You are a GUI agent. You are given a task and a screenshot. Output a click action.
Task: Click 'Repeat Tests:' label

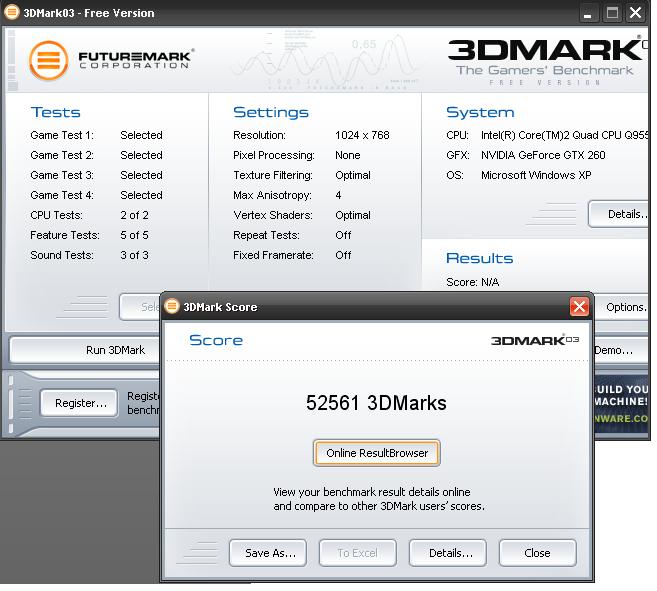pos(266,235)
